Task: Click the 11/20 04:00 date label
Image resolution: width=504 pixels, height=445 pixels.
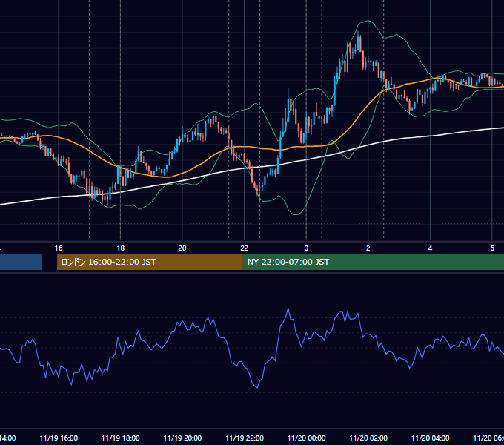Action: pyautogui.click(x=431, y=438)
